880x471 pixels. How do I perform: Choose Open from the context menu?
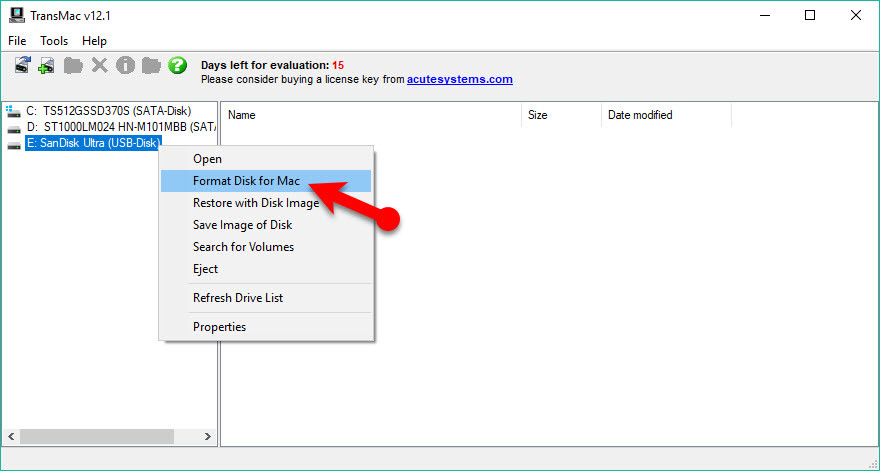(x=266, y=159)
